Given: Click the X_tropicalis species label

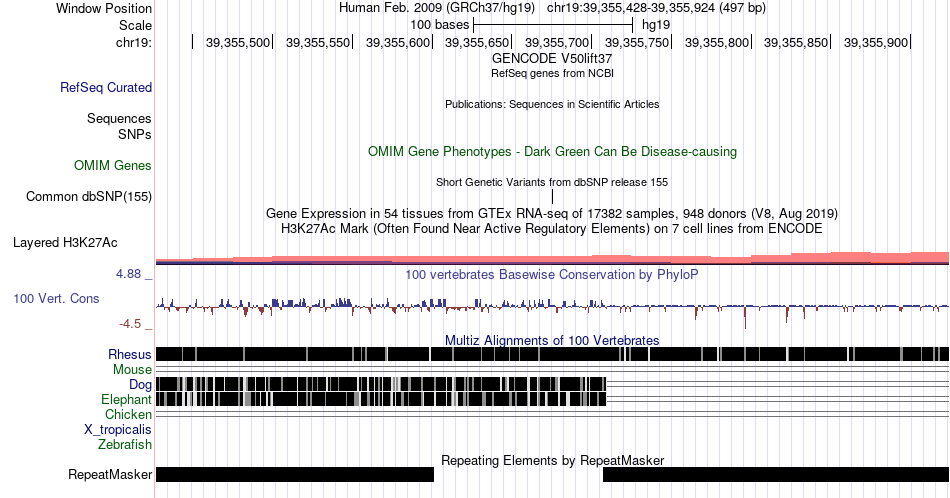Looking at the screenshot, I should (x=118, y=430).
